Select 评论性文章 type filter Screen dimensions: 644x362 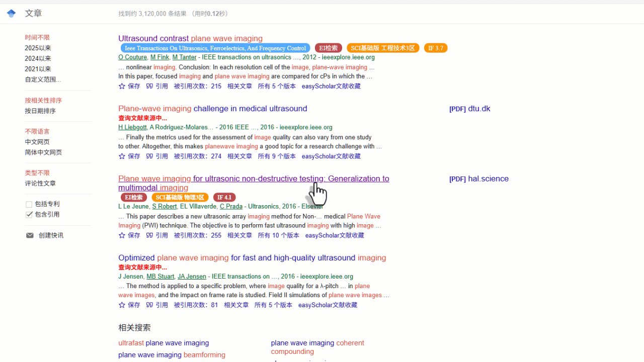point(40,184)
